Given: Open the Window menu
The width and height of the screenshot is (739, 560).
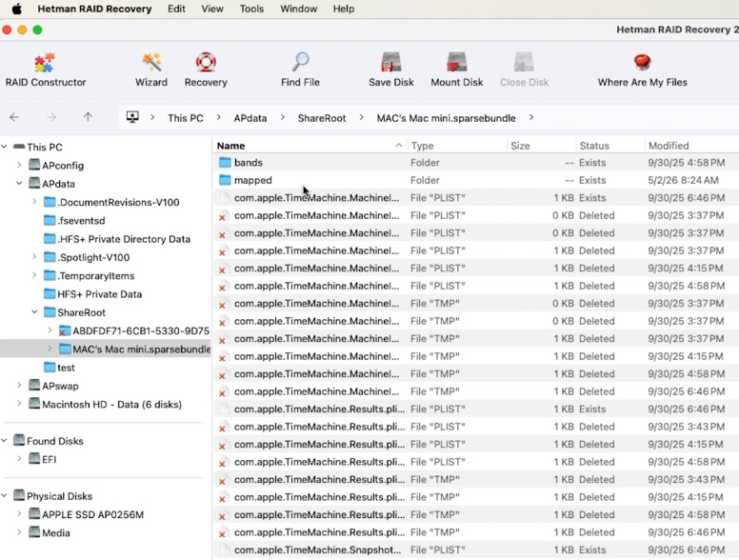Looking at the screenshot, I should [x=299, y=9].
